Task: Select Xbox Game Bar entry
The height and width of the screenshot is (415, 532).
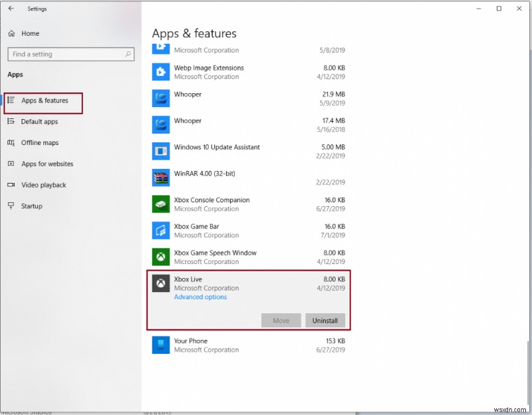Action: coord(249,230)
